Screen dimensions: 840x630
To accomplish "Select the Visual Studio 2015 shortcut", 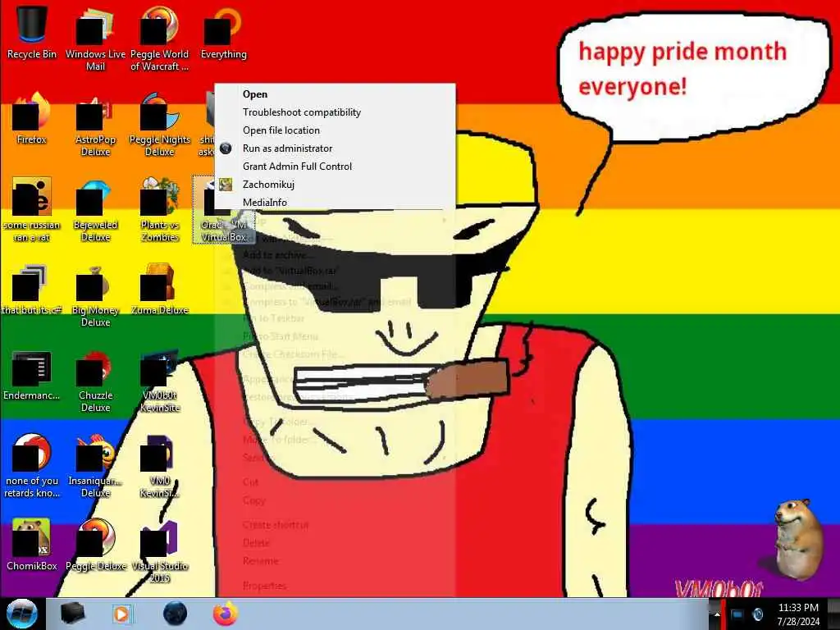I will (x=160, y=550).
